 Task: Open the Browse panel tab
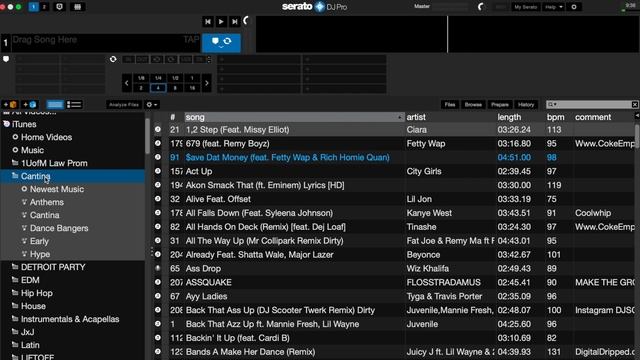pos(473,105)
